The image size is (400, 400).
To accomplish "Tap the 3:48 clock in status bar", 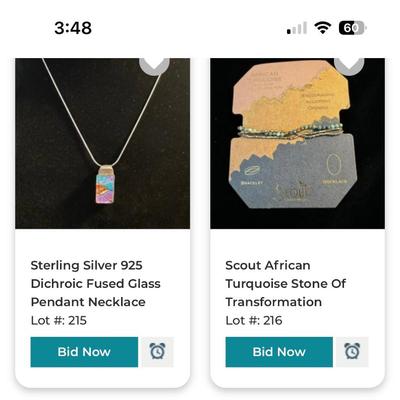I will tap(73, 28).
